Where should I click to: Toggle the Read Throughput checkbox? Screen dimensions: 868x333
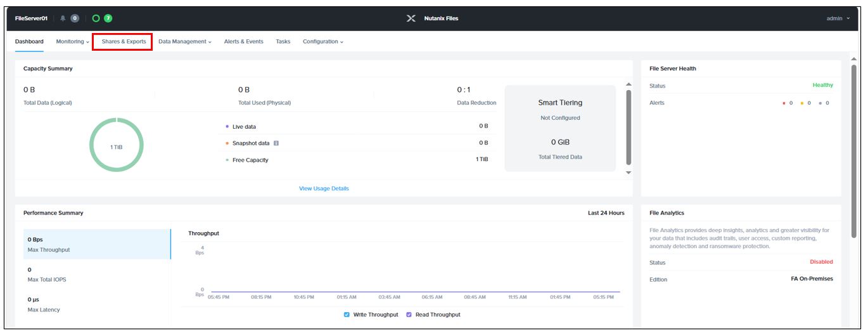(x=409, y=315)
